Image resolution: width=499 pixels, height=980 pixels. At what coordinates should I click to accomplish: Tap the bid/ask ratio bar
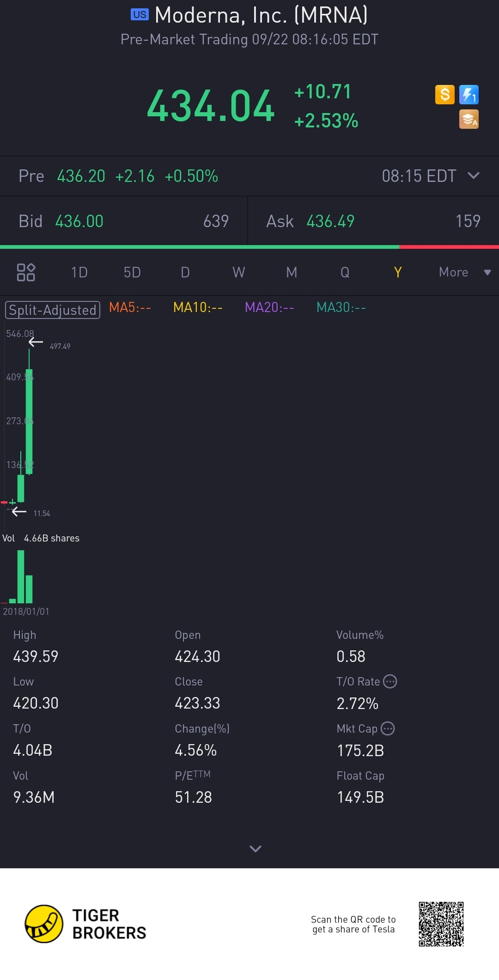click(249, 247)
